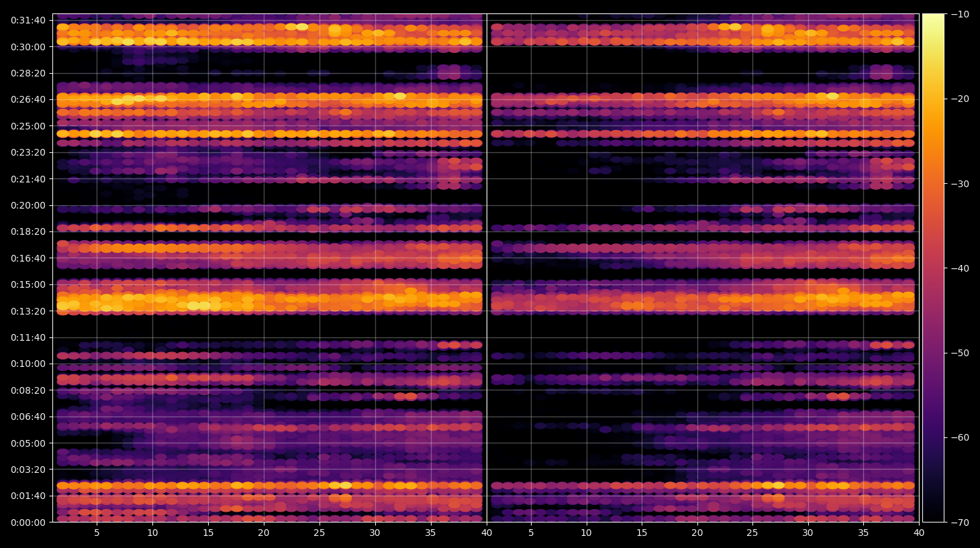Click x-axis label 25 of the left heatmap
The width and height of the screenshot is (980, 548).
point(319,533)
